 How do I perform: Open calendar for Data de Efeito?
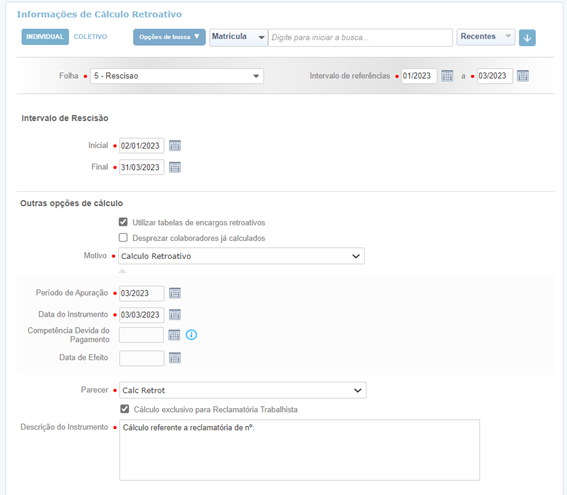point(175,358)
